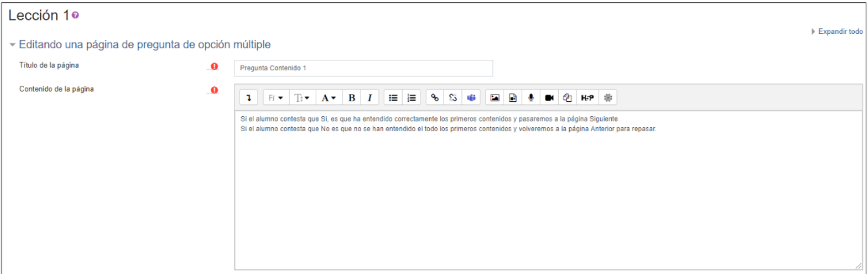
Task: Insert an unordered bullet list
Action: 392,98
